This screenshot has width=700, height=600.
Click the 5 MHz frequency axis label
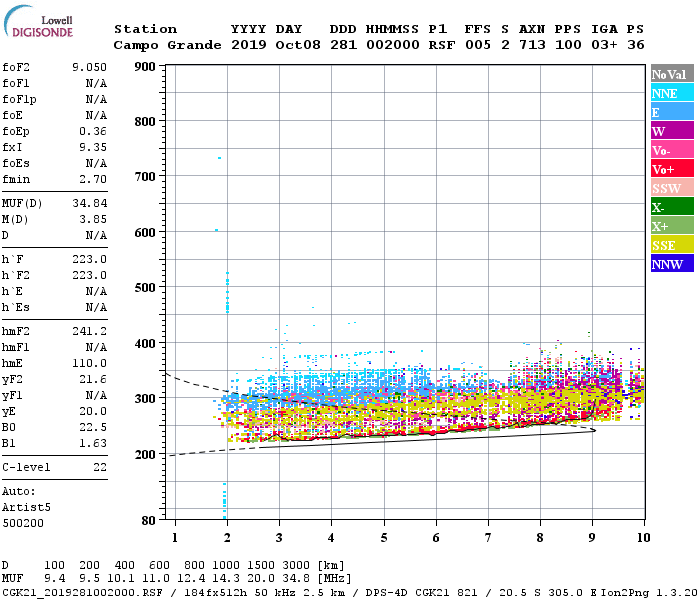click(x=384, y=538)
